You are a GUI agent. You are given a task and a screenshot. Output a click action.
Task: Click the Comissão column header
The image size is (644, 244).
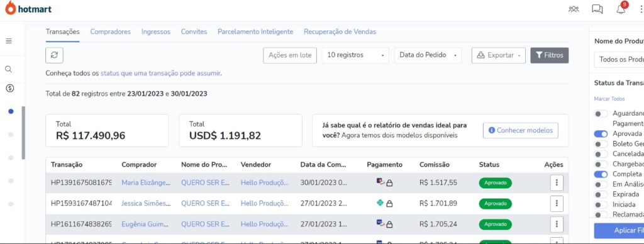point(435,165)
